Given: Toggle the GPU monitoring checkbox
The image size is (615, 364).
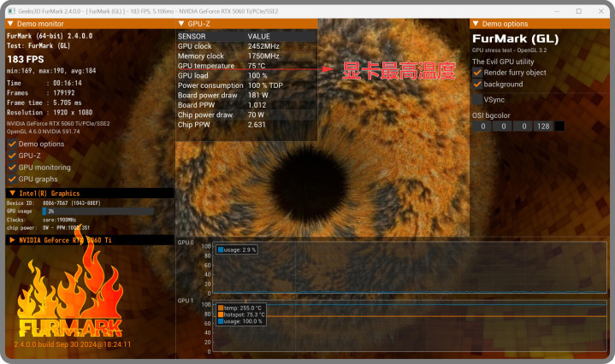Looking at the screenshot, I should click(12, 167).
